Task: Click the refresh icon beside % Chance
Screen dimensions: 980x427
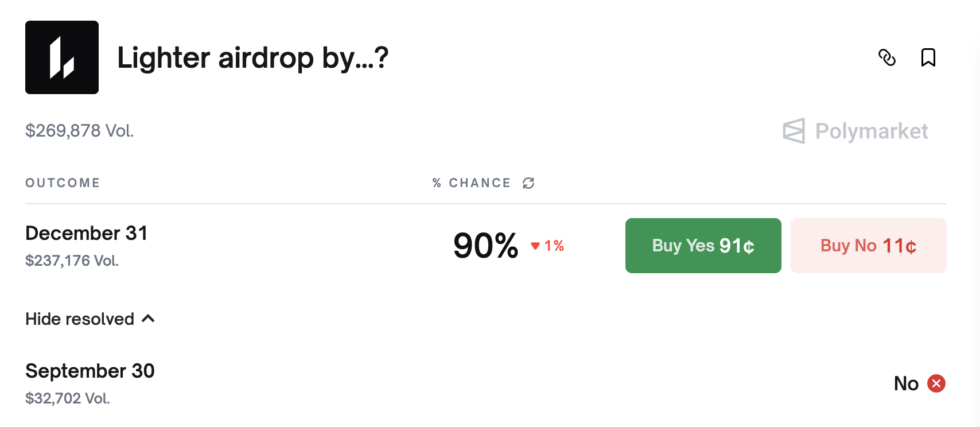Action: 528,183
